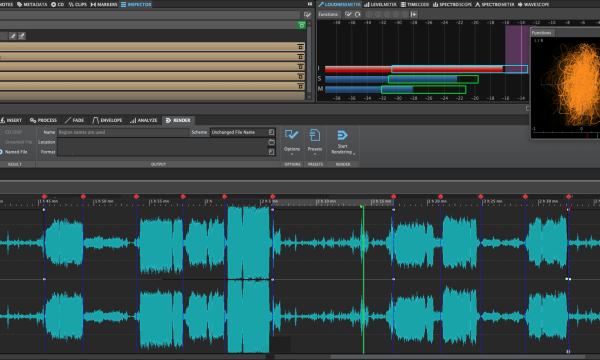Select the Named File radio option

tap(13, 152)
